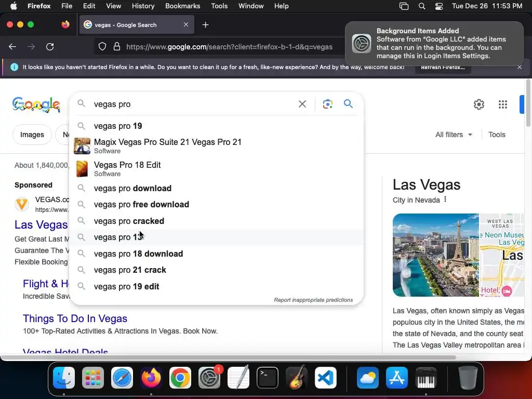Click the Refresh Firefox… button
The image size is (532, 399).
pyautogui.click(x=443, y=67)
